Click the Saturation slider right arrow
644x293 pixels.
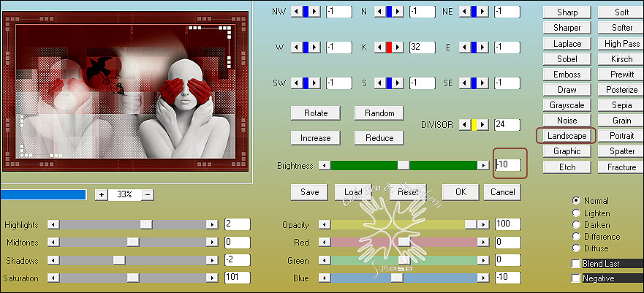212,278
